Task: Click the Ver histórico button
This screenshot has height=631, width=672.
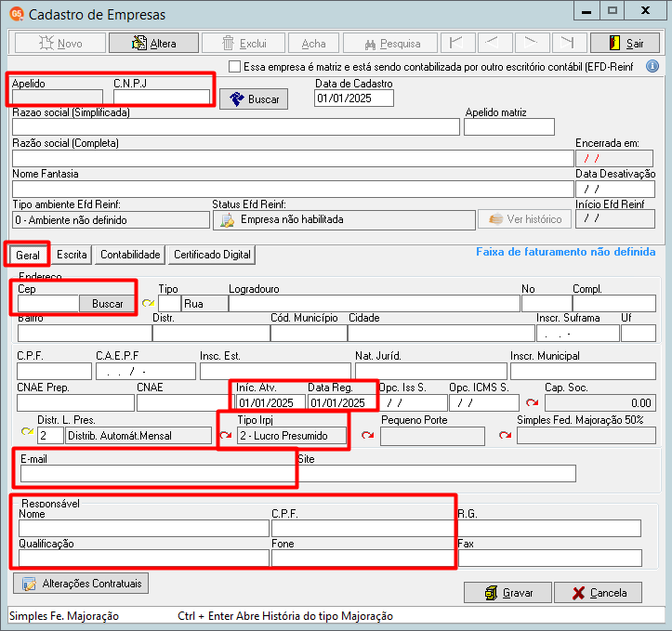Action: coord(524,219)
